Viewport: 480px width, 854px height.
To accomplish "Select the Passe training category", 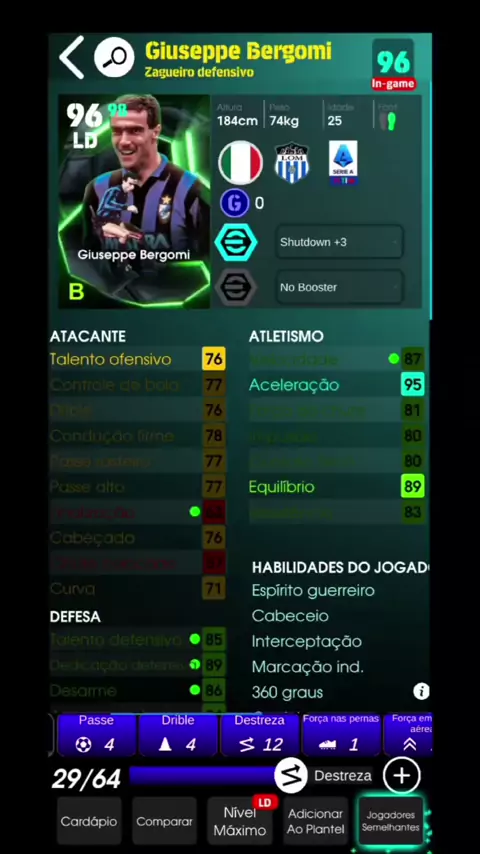I will pos(96,735).
